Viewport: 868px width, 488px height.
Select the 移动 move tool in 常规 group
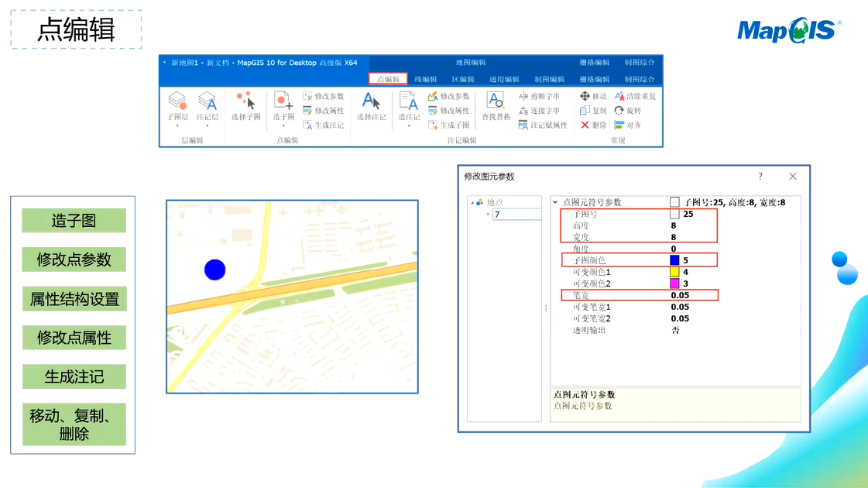[x=593, y=96]
